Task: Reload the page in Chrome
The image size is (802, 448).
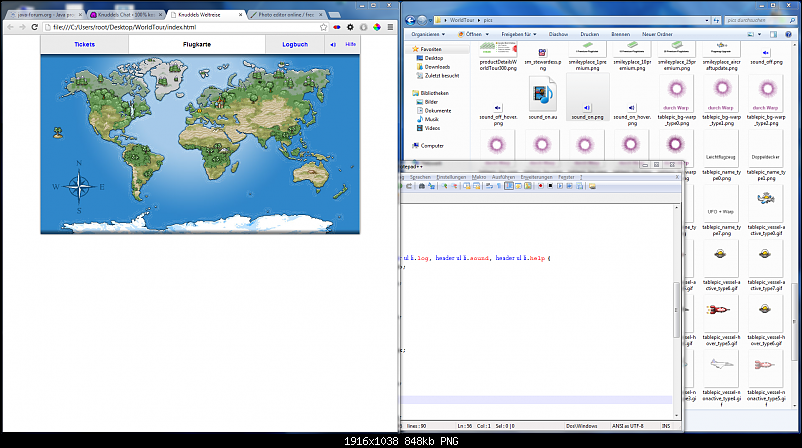Action: click(x=34, y=27)
